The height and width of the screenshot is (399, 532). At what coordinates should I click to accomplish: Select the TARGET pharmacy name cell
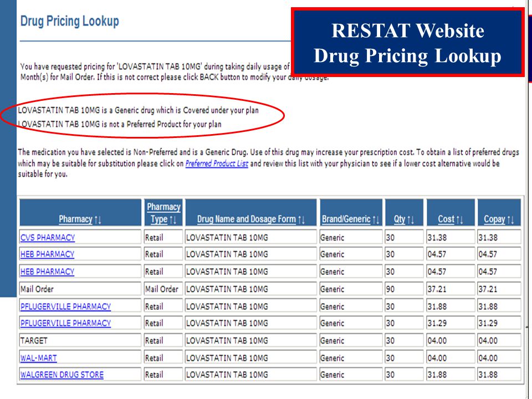coord(80,340)
